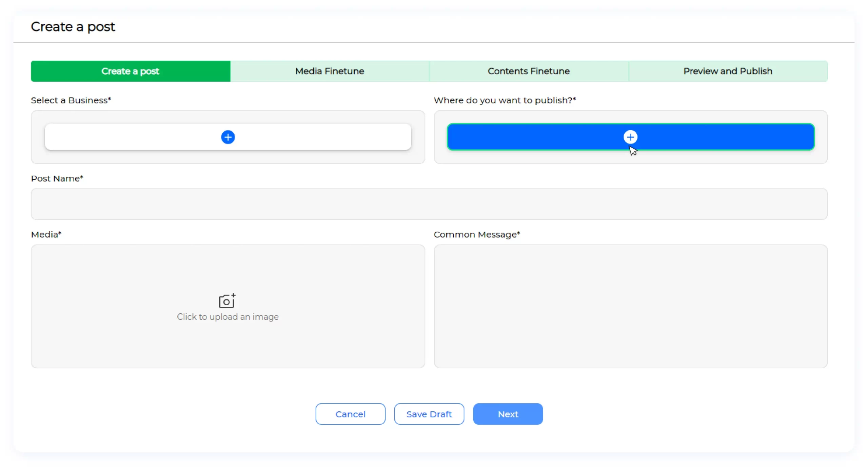The width and height of the screenshot is (868, 468).
Task: Switch to the Media Finetune step
Action: 330,71
